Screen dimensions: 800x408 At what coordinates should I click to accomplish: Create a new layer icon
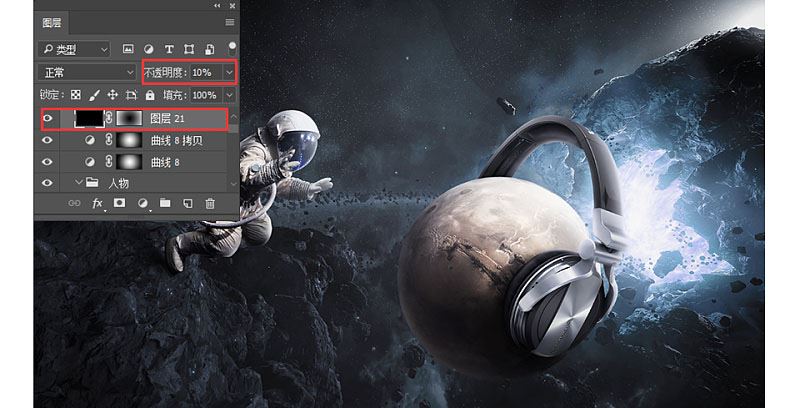(x=188, y=203)
